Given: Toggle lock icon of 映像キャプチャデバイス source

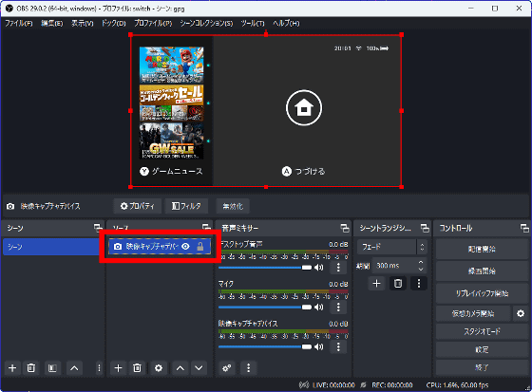Looking at the screenshot, I should coord(200,247).
